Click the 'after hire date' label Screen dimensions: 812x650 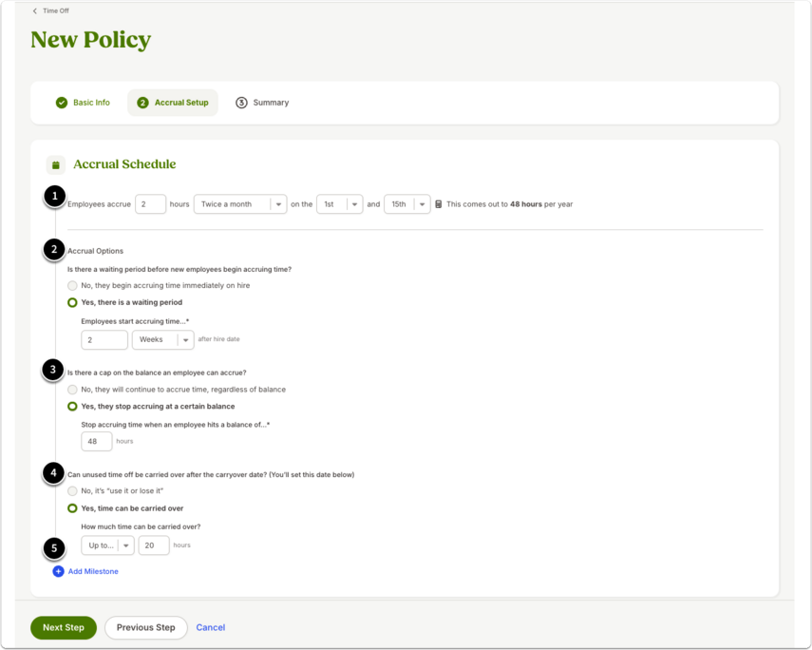[x=219, y=339]
